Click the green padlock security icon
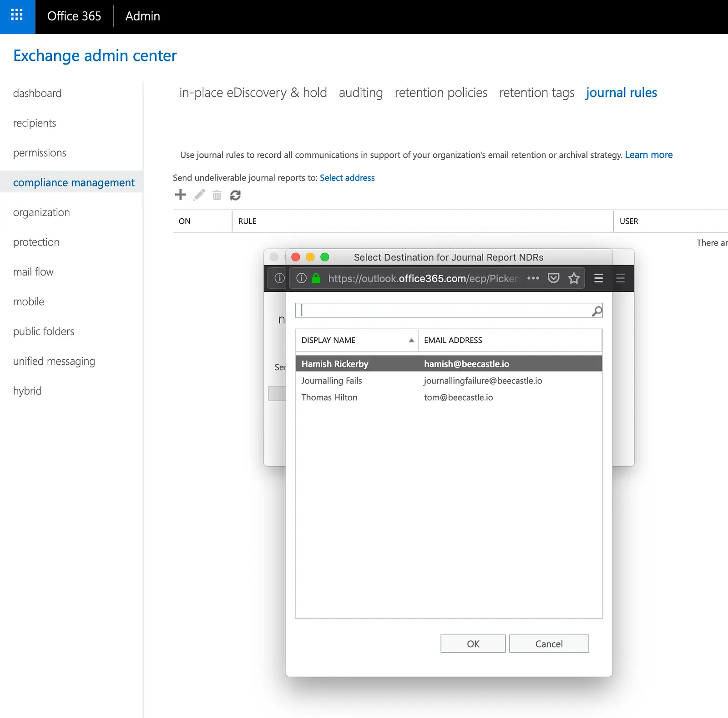 point(316,278)
